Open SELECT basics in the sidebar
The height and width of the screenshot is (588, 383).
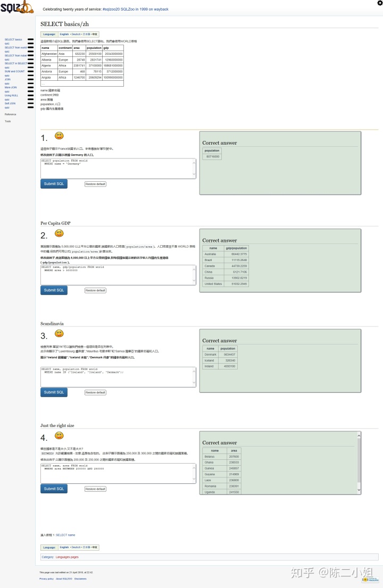tap(13, 39)
